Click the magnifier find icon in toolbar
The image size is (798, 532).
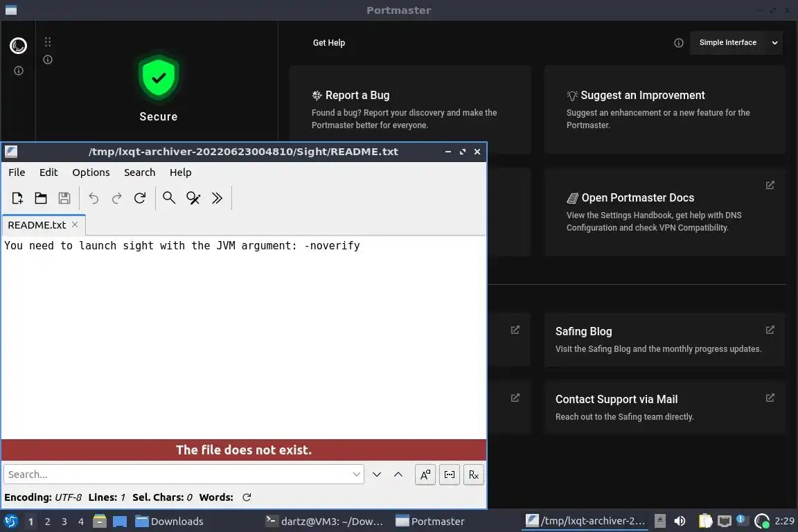169,198
